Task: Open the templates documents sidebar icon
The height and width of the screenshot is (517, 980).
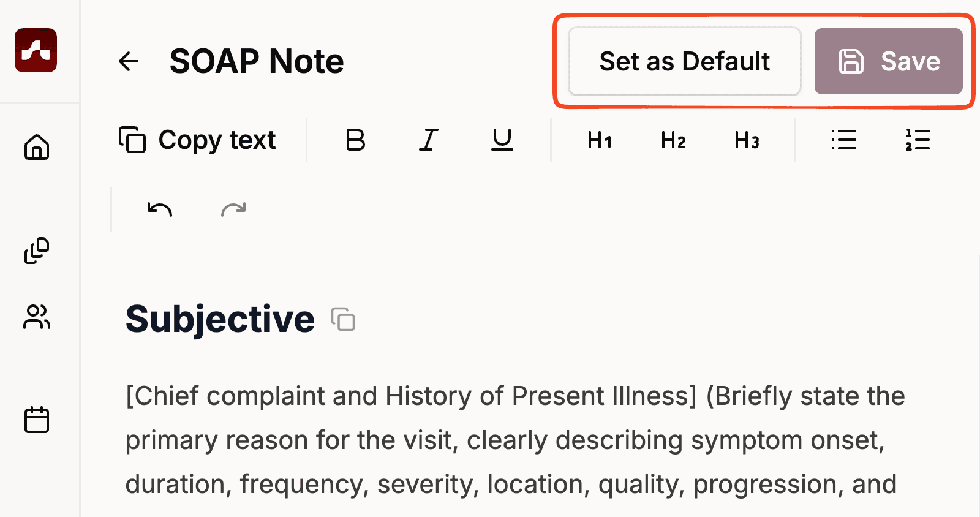Action: [37, 251]
